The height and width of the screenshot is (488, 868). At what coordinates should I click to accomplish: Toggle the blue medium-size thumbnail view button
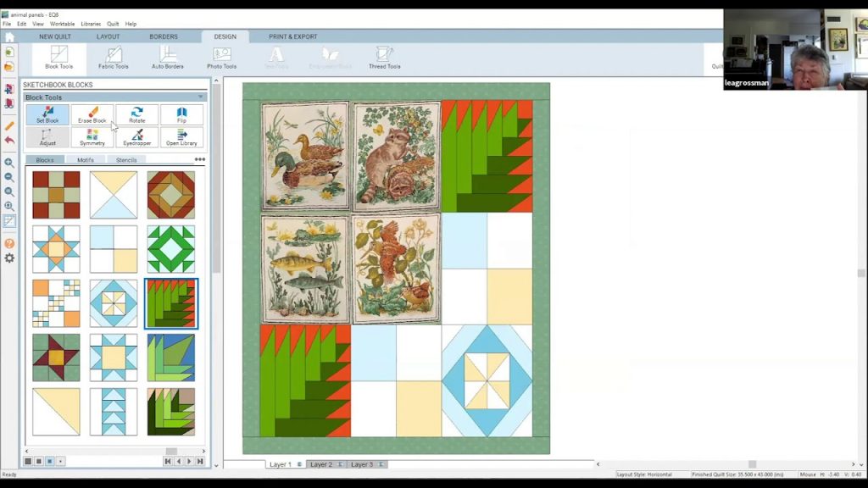(50, 461)
